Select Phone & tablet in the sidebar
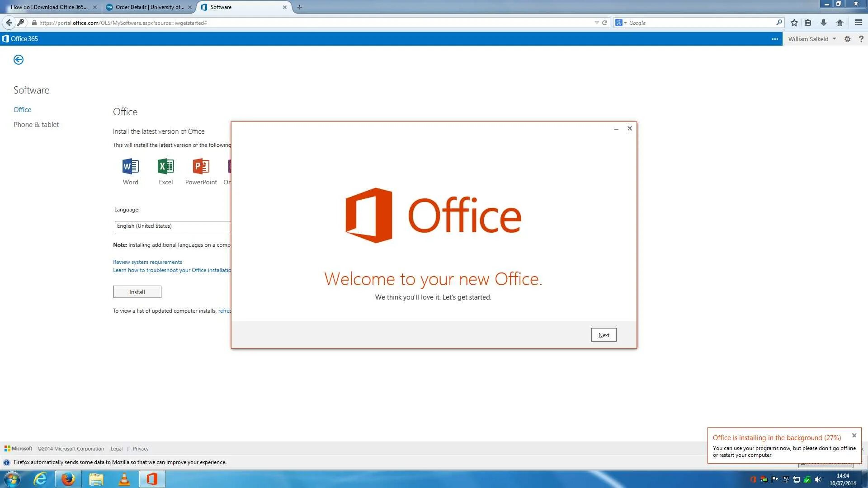The width and height of the screenshot is (868, 488). tap(36, 125)
